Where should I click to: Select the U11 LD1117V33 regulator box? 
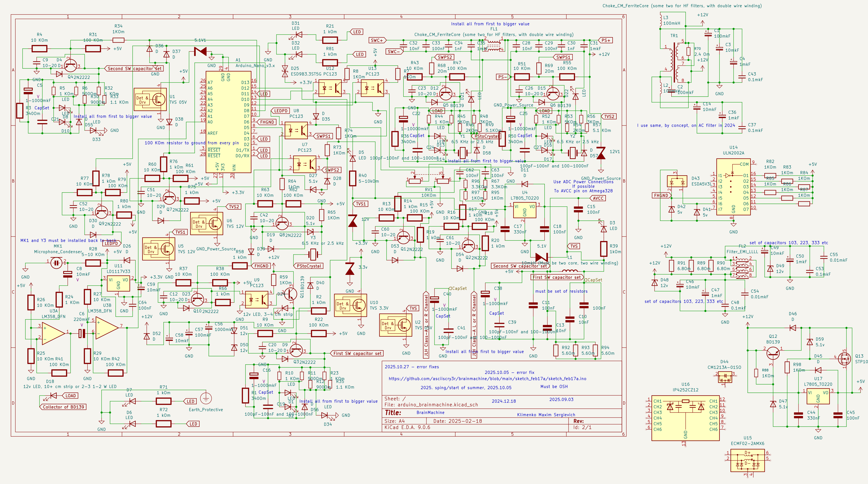(118, 283)
